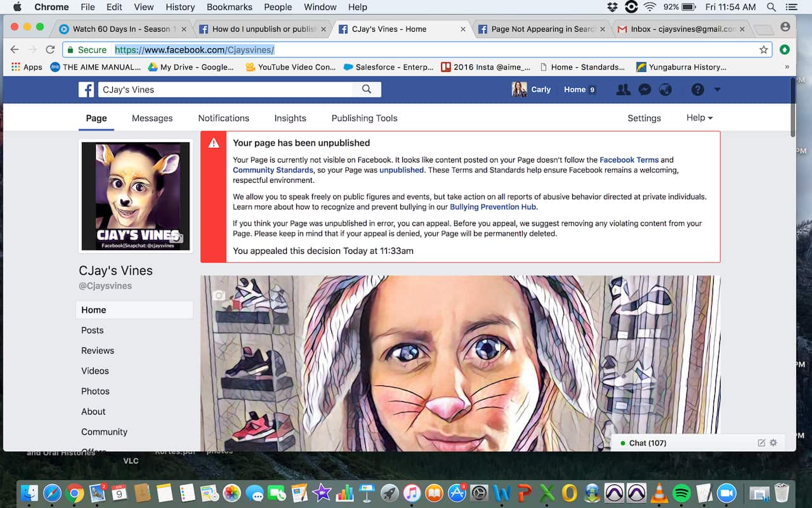Expand the Facebook account dropdown arrow
The height and width of the screenshot is (508, 812).
pos(717,90)
